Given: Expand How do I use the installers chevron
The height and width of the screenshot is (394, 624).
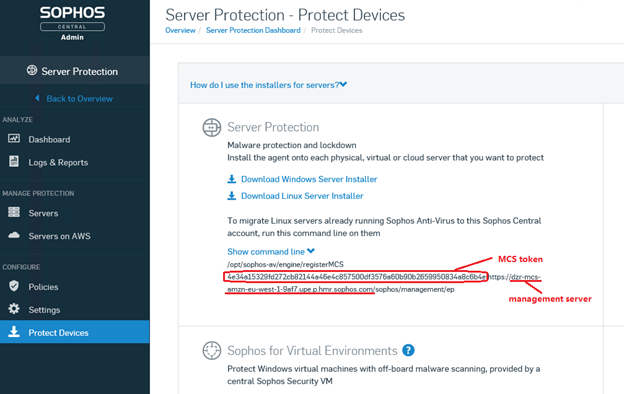Looking at the screenshot, I should tap(343, 84).
